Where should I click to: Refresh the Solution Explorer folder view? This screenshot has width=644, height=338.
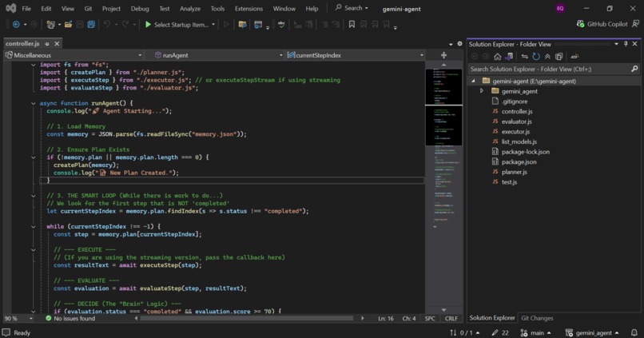pyautogui.click(x=536, y=56)
